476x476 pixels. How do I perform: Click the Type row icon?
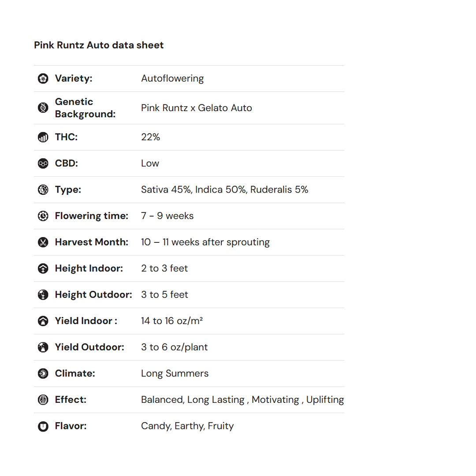coord(43,190)
